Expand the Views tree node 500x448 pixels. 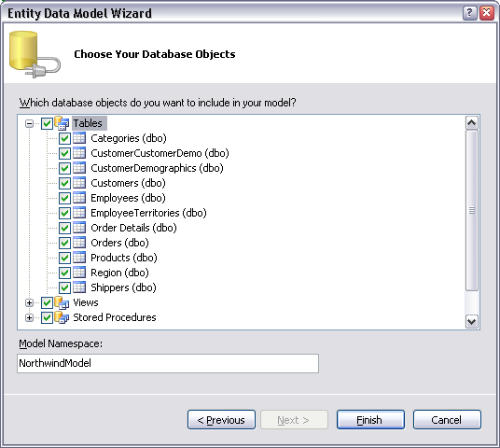coord(29,302)
